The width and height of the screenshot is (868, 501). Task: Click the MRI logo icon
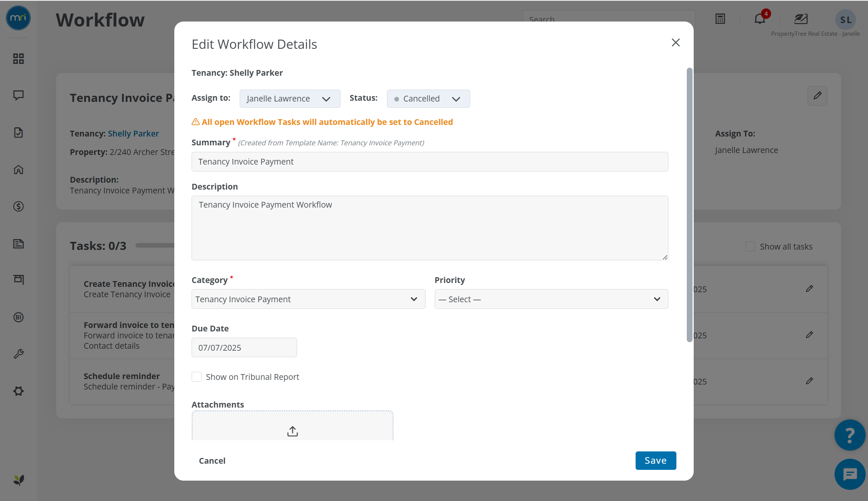(x=18, y=18)
